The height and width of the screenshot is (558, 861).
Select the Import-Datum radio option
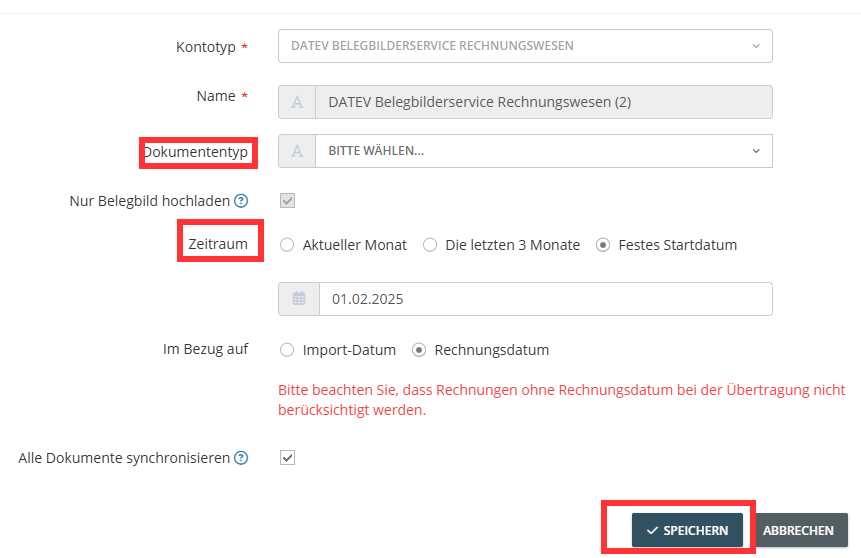pos(287,350)
